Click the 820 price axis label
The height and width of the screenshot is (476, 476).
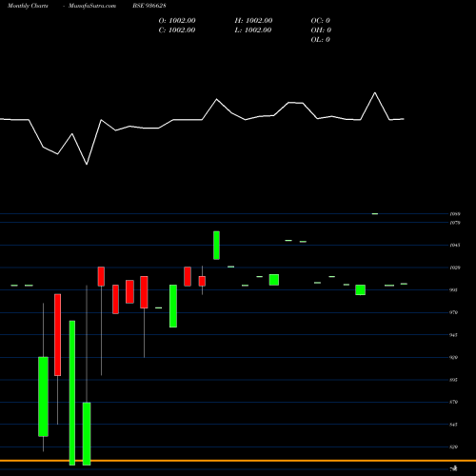point(454,447)
